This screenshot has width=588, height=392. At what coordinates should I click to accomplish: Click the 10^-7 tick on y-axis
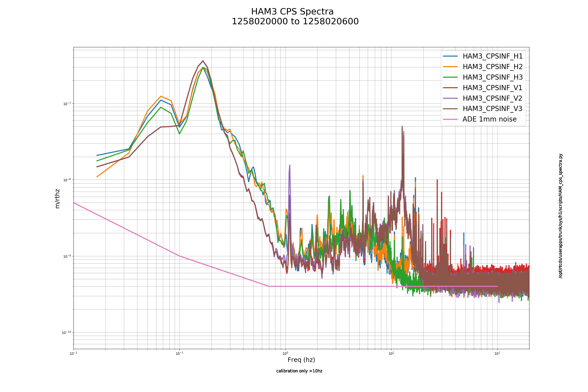pos(66,103)
